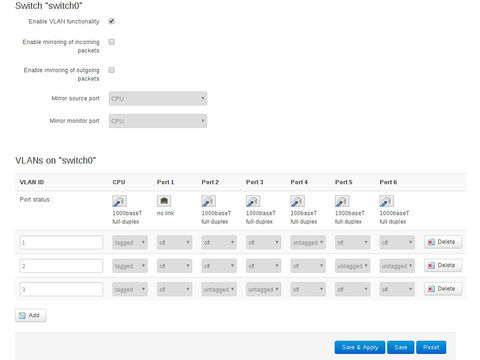Click the VLAN ID 2 input field
Image resolution: width=480 pixels, height=360 pixels.
[x=61, y=266]
